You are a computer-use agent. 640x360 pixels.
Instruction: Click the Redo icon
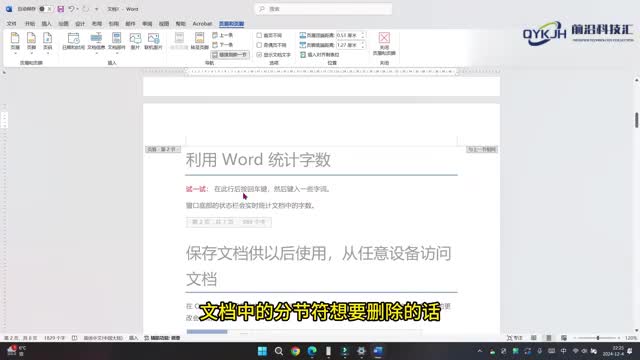pos(86,9)
